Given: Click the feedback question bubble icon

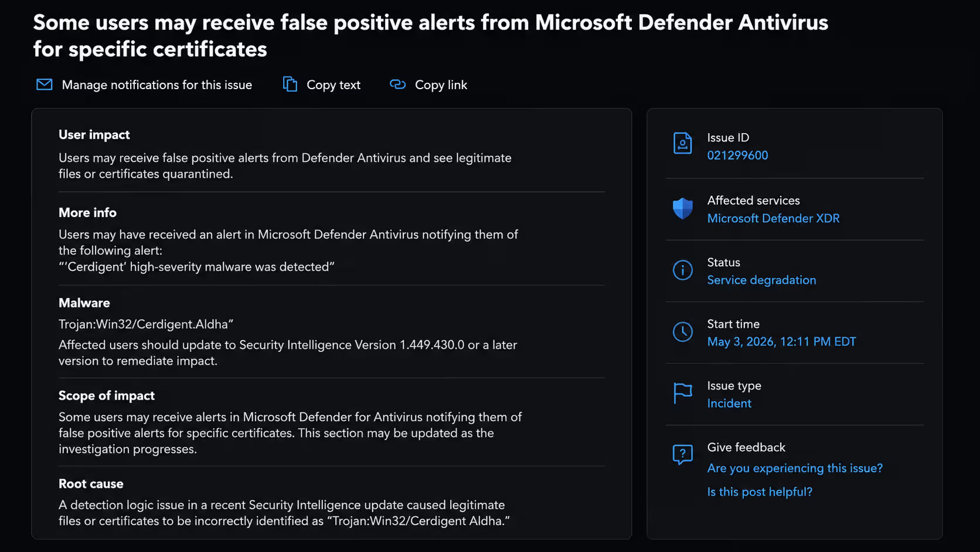Looking at the screenshot, I should tap(683, 455).
